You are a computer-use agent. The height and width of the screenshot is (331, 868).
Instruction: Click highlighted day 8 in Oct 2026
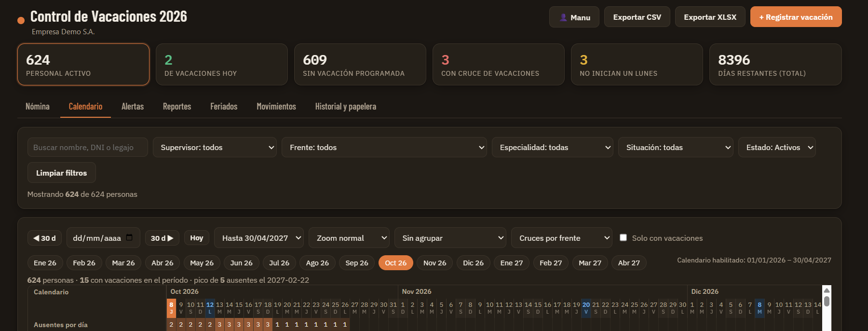coord(171,307)
